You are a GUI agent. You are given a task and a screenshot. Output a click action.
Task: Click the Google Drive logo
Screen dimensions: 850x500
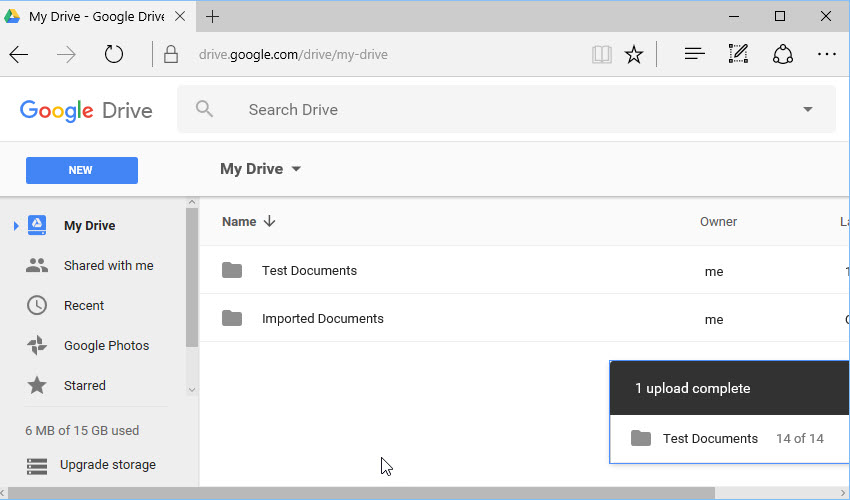pos(86,111)
